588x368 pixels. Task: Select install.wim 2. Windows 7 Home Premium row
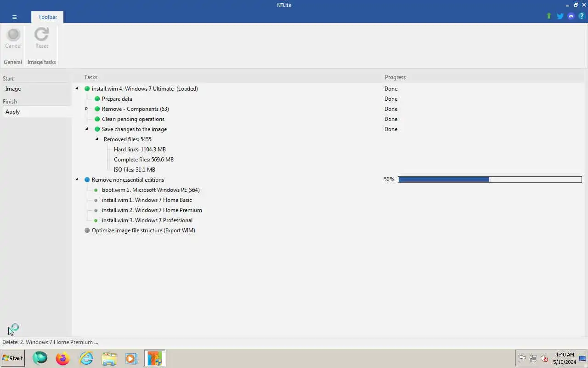[152, 210]
